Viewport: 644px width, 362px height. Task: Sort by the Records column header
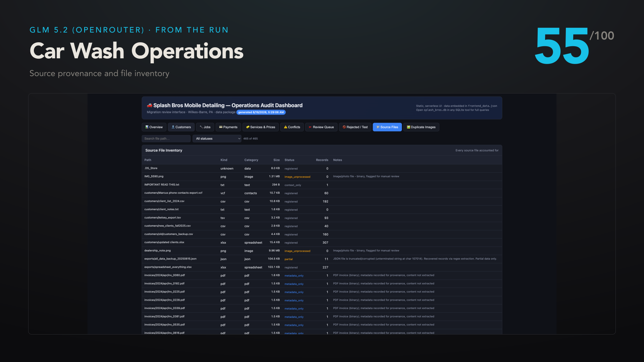[322, 160]
